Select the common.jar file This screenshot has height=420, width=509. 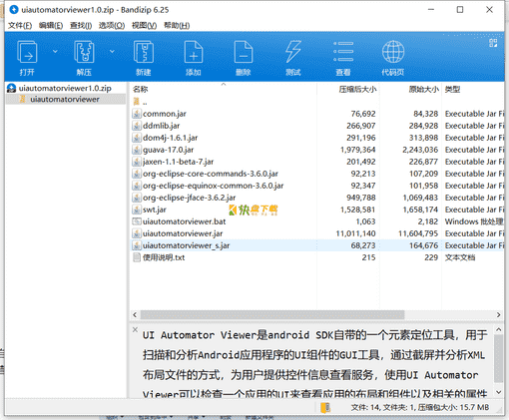pyautogui.click(x=165, y=114)
